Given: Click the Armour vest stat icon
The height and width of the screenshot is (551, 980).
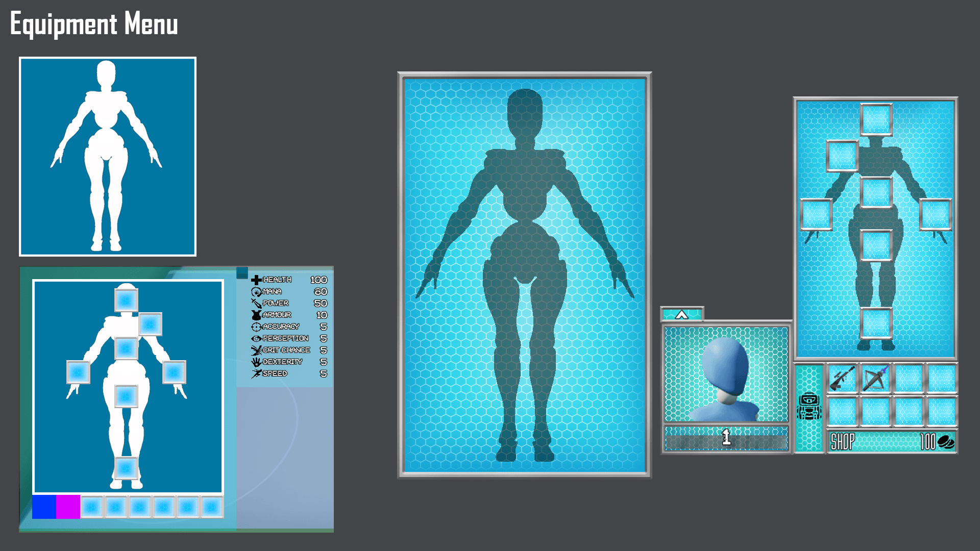Looking at the screenshot, I should point(256,315).
